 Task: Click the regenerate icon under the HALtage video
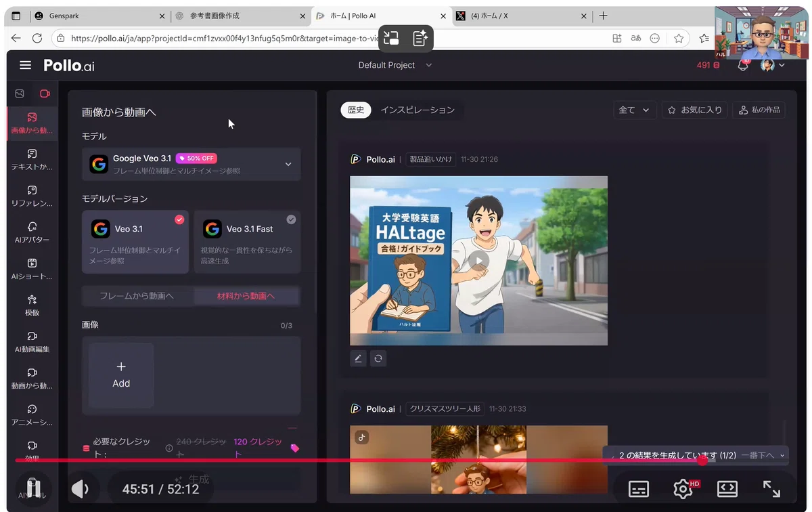click(378, 358)
